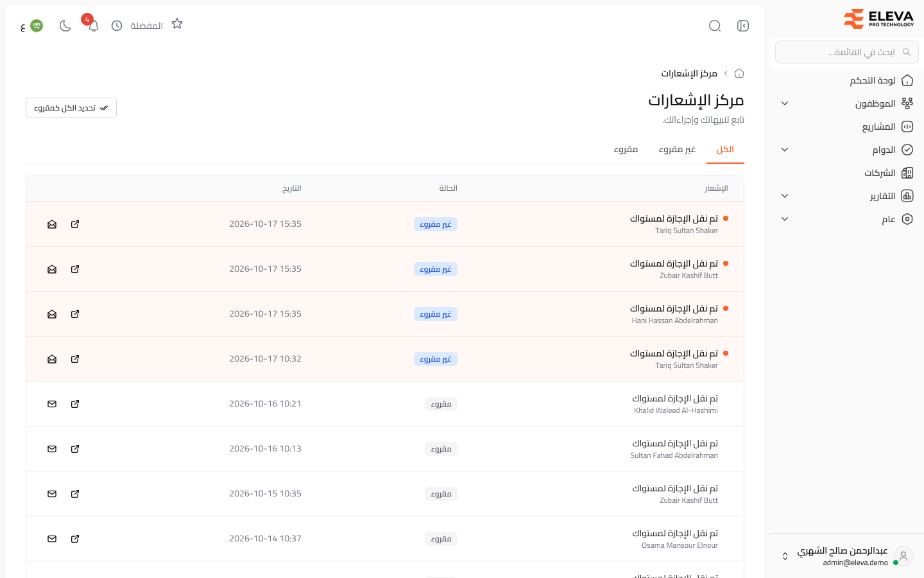The width and height of the screenshot is (924, 578).
Task: Mark Tariq's 10:32 notification as read
Action: click(x=52, y=359)
